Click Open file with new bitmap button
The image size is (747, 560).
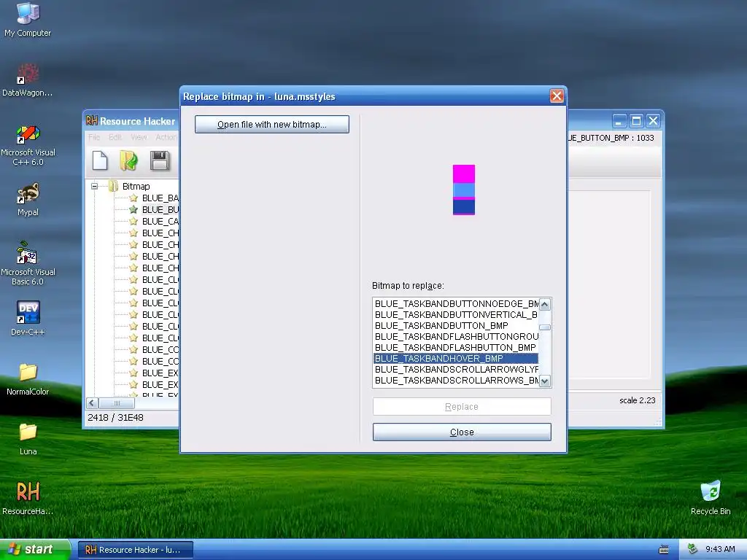click(272, 124)
